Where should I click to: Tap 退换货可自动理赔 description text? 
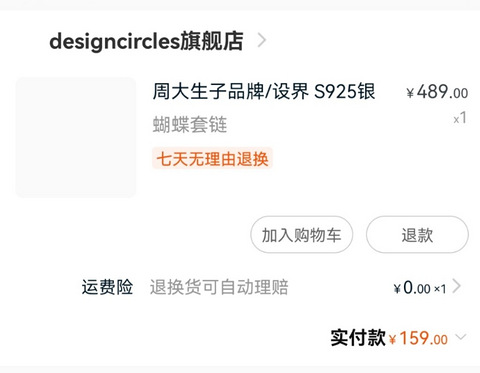[x=219, y=287]
